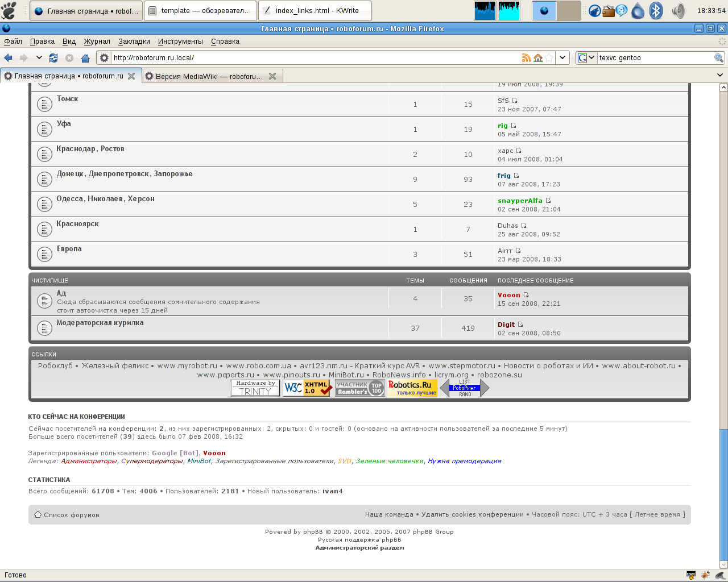View latest post icon next to frig
728x582 pixels.
516,176
